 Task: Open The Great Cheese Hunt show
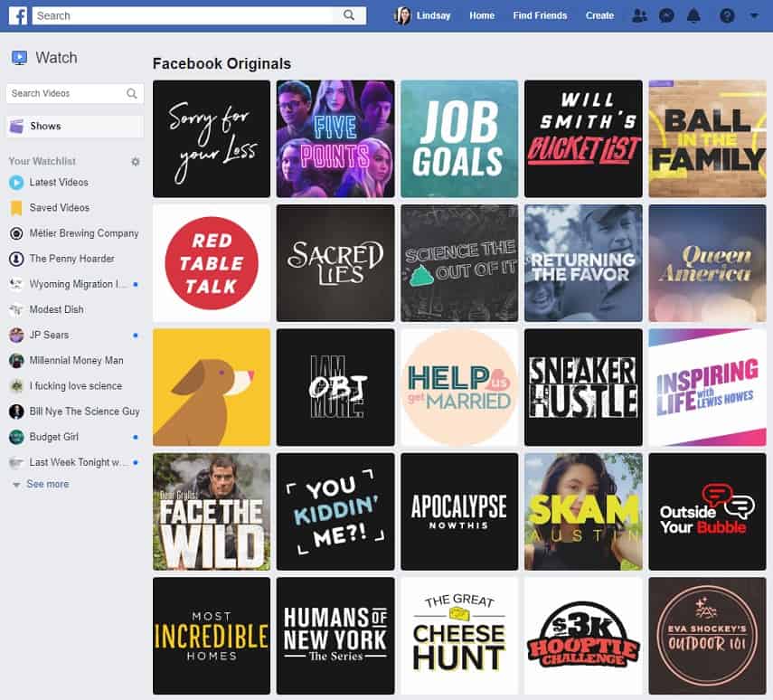tap(459, 636)
